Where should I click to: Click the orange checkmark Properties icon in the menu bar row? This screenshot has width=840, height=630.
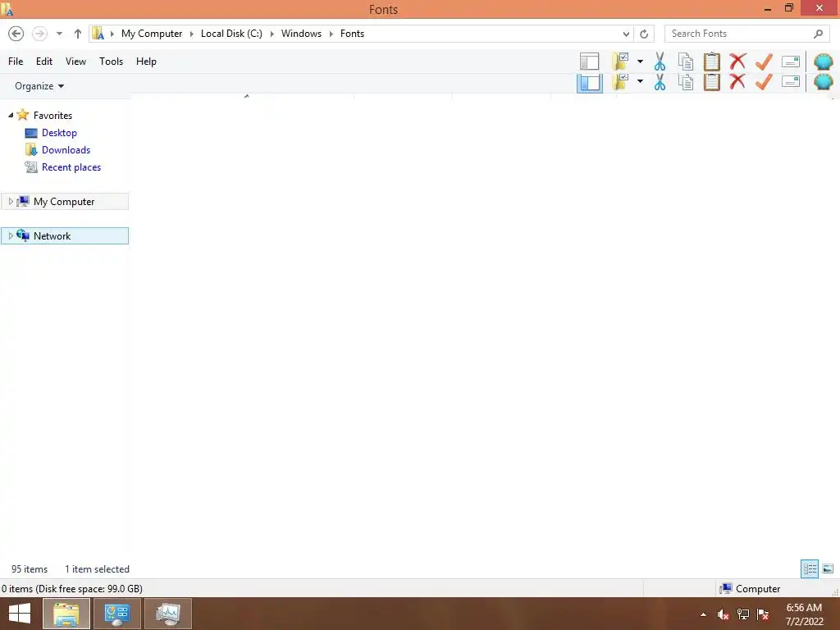pyautogui.click(x=764, y=62)
